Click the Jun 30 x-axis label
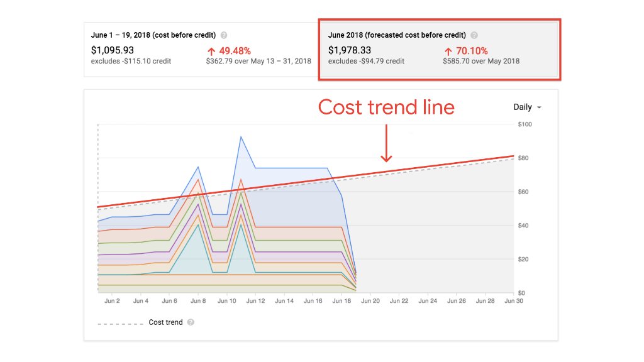This screenshot has width=644, height=362. pos(514,301)
